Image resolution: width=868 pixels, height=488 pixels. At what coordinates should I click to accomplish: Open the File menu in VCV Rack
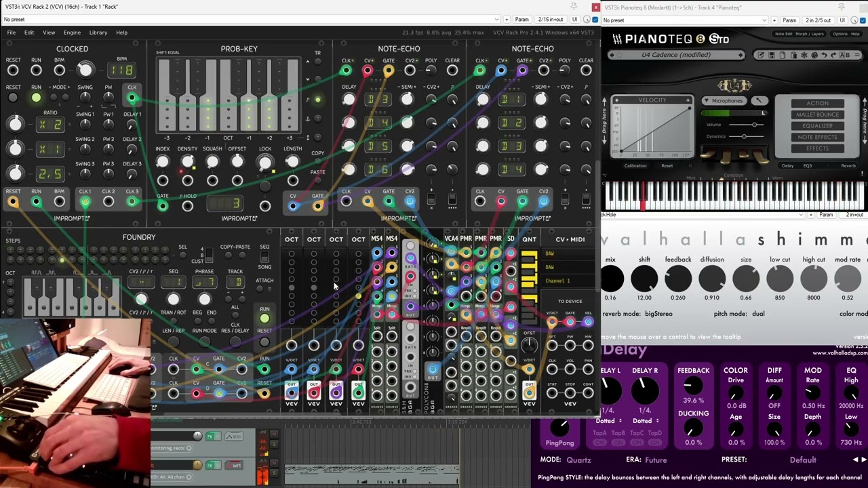[12, 33]
